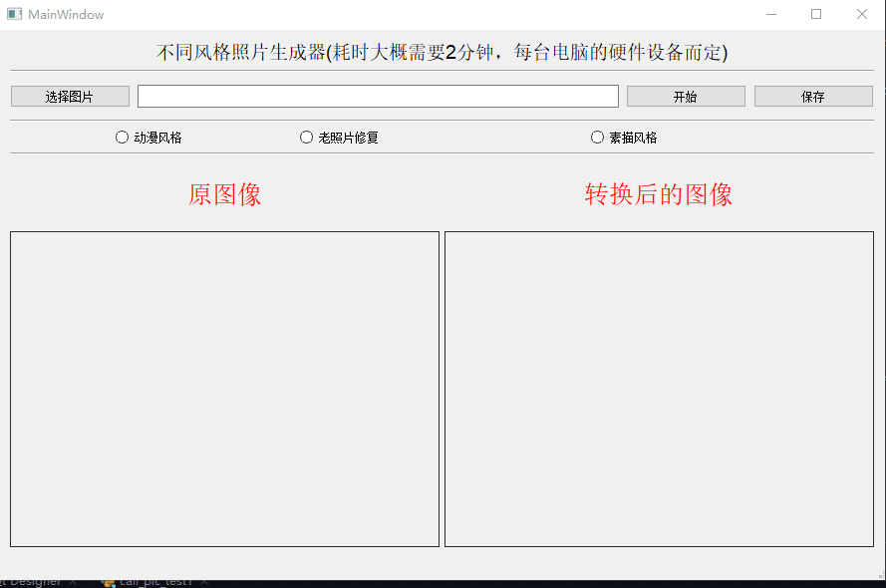Click the empty original image preview panel
This screenshot has height=588, width=886.
[x=223, y=389]
